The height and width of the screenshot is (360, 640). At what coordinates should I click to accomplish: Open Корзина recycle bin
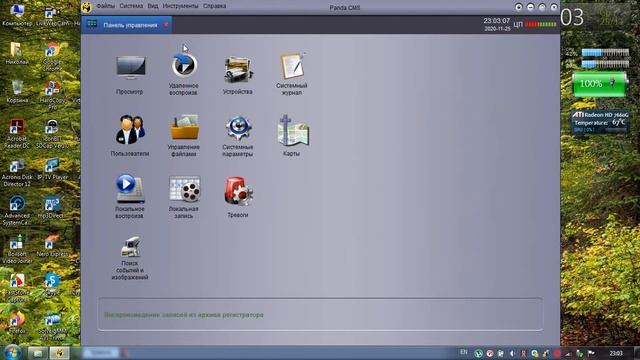17,91
